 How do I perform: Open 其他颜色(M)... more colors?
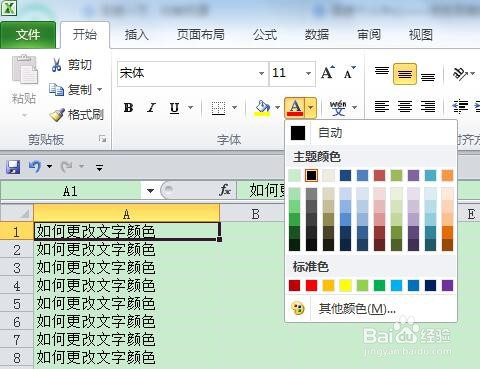[371, 309]
